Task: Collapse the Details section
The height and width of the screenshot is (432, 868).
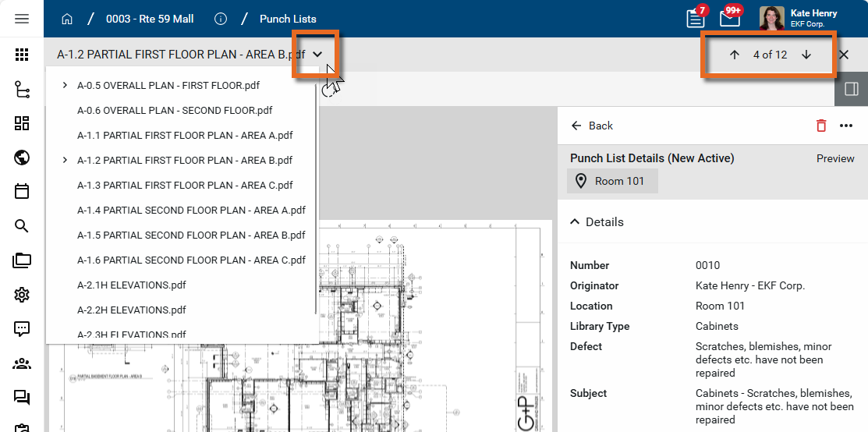Action: tap(575, 222)
